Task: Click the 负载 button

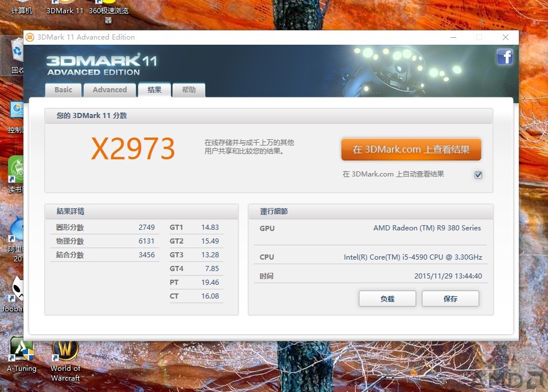Action: click(x=387, y=299)
